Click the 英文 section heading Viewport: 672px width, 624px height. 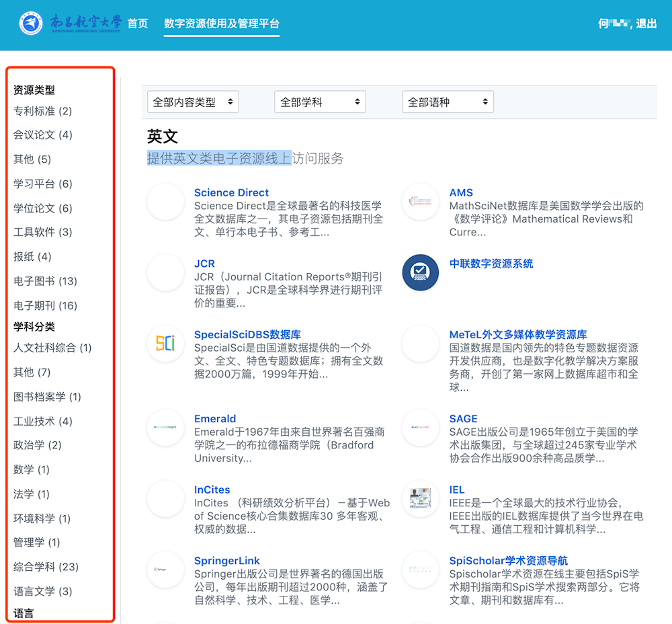point(163,136)
